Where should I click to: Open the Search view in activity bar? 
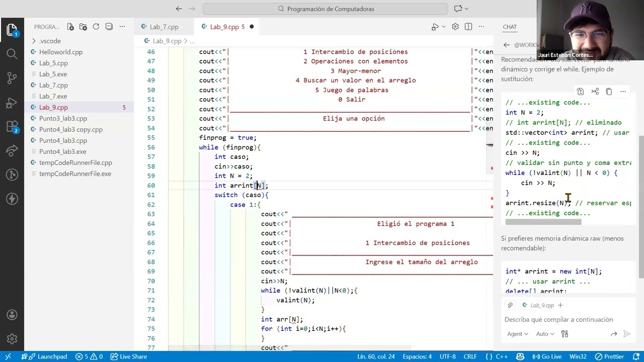(12, 53)
